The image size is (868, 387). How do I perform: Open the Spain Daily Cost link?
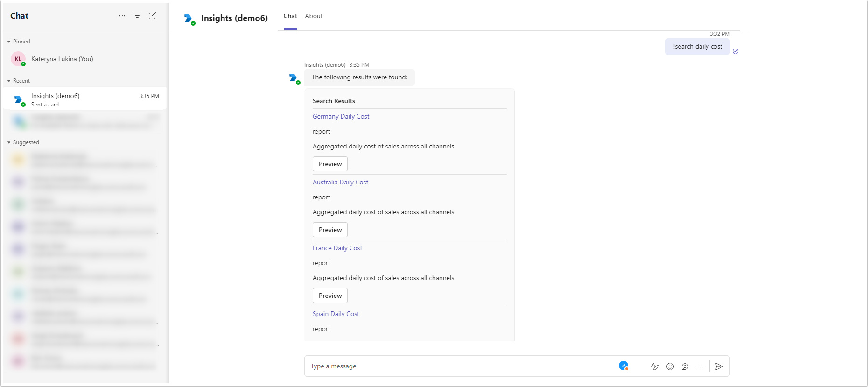tap(336, 314)
